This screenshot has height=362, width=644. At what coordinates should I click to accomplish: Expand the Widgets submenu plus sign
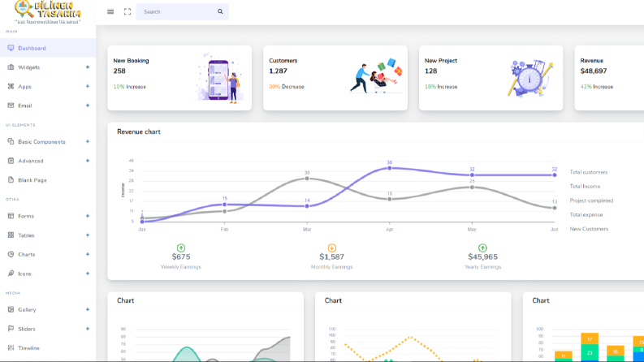[88, 67]
